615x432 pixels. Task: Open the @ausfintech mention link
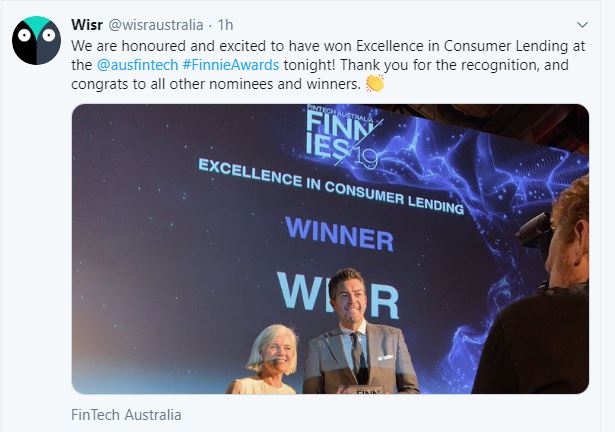[137, 65]
